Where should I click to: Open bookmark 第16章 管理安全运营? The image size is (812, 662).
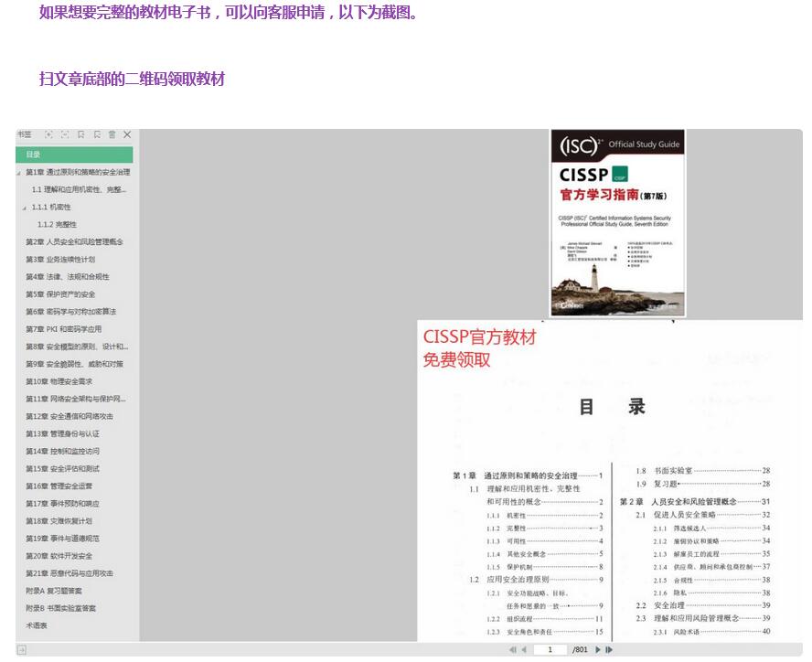tap(59, 486)
